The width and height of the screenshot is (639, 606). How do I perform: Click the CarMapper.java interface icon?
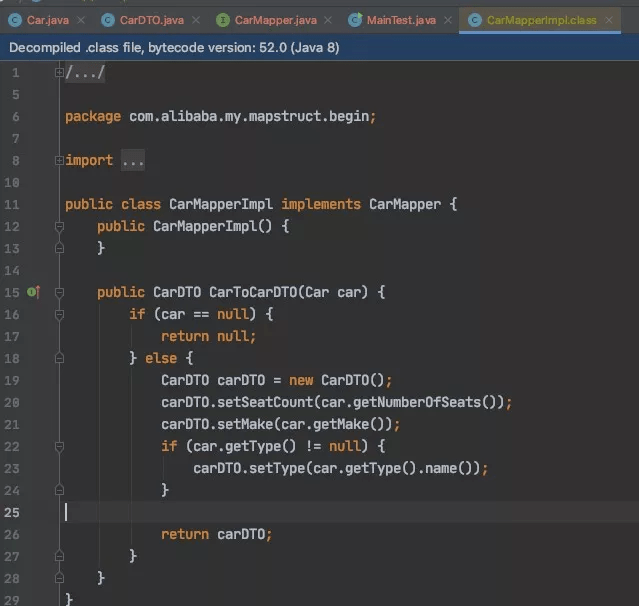pyautogui.click(x=223, y=20)
